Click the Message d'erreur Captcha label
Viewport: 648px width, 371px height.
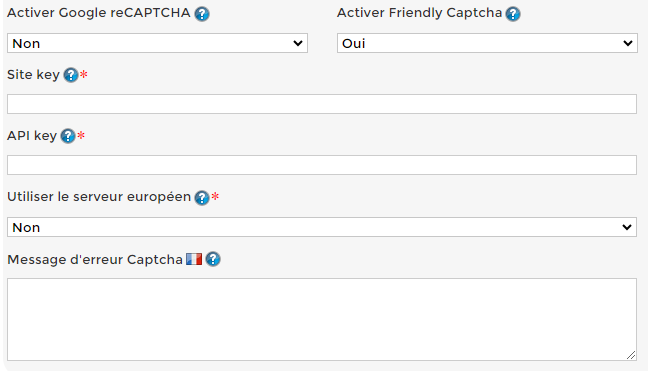[x=95, y=259]
